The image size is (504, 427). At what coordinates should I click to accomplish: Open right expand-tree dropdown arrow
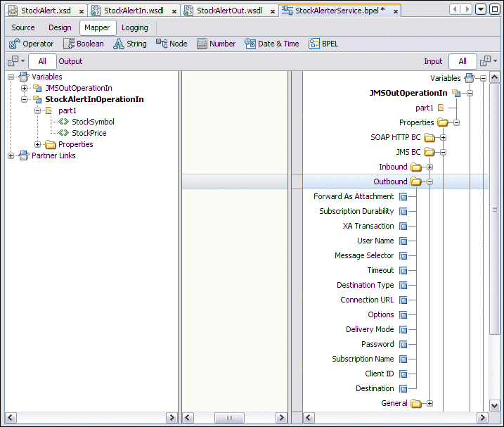tap(496, 60)
